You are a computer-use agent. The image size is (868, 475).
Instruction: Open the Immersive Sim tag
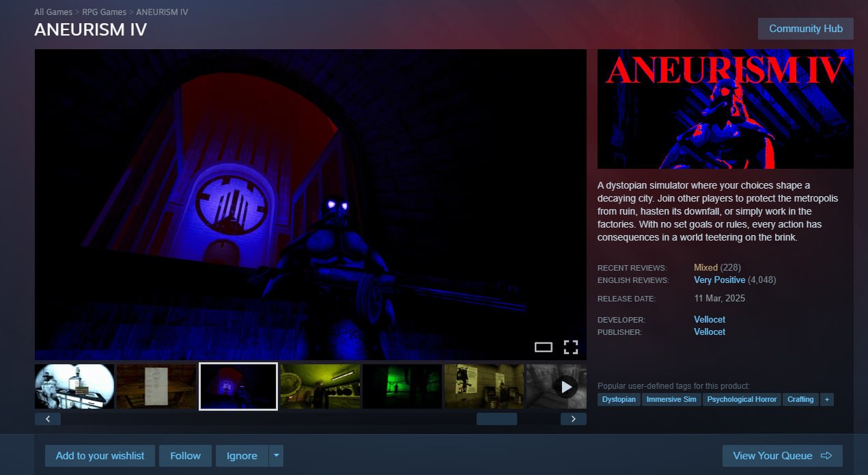[x=671, y=399]
